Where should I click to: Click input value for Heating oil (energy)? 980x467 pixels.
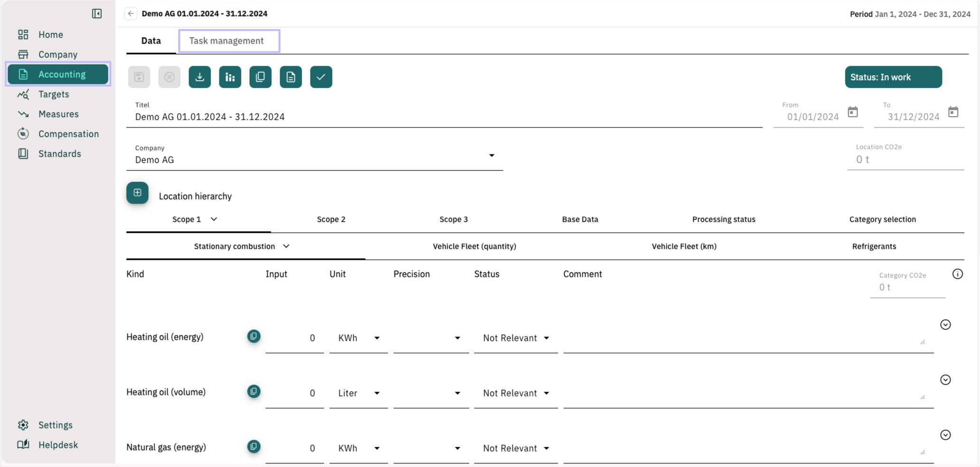tap(294, 338)
